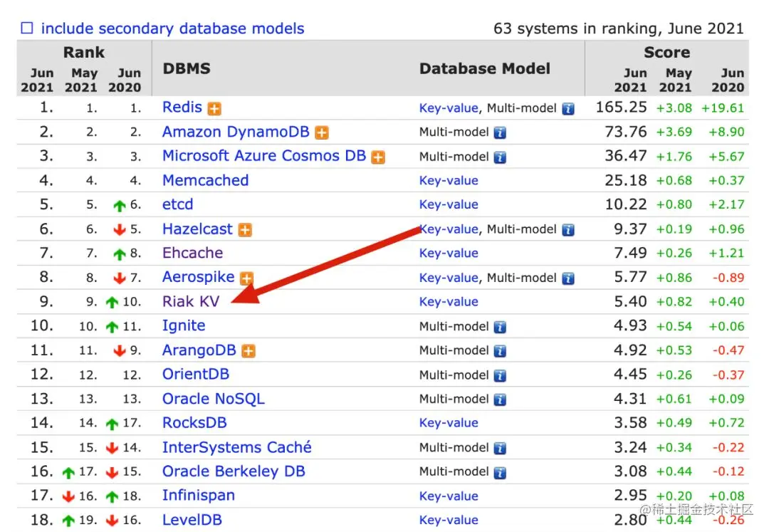Click the ArangoDB yearly change -0.47
The width and height of the screenshot is (769, 532).
(728, 350)
